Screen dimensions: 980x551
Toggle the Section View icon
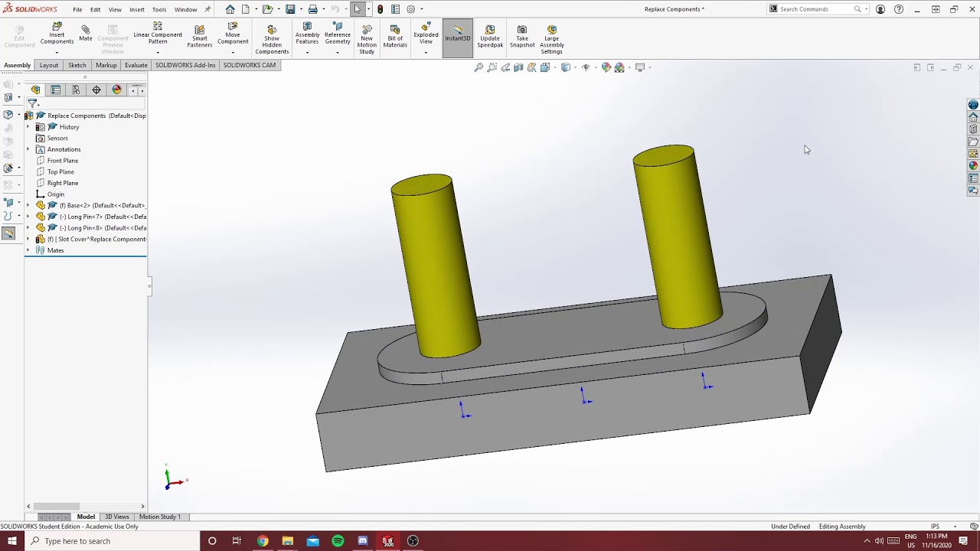[518, 67]
